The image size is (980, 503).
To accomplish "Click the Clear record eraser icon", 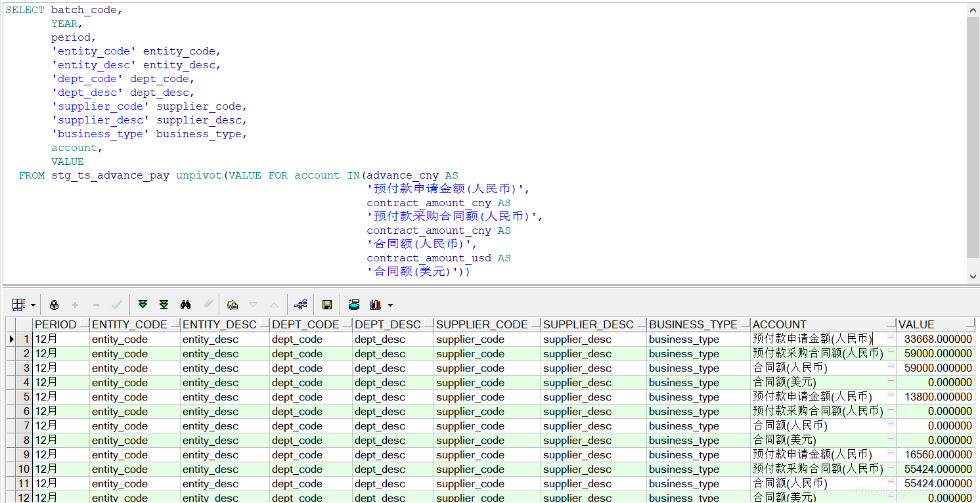I will pos(208,305).
